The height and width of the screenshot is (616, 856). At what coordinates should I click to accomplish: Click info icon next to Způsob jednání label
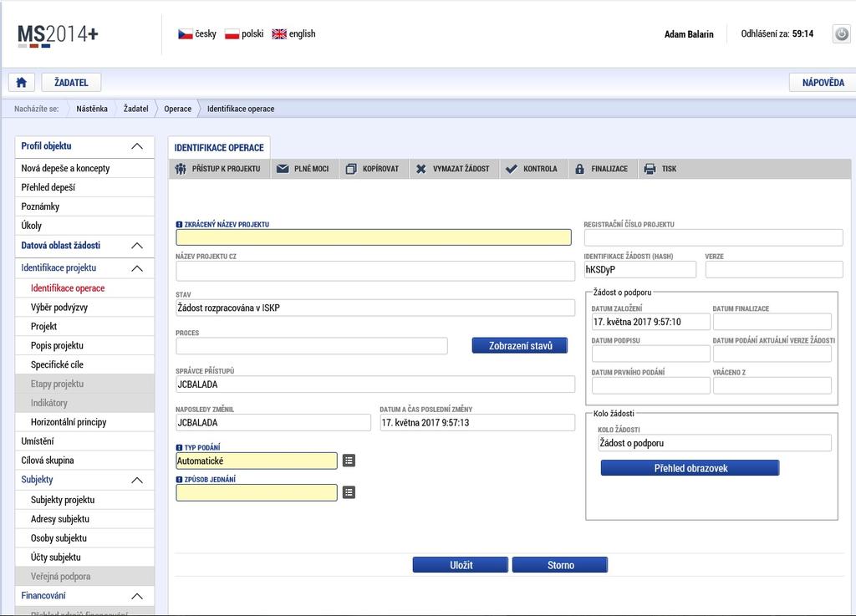coord(179,480)
